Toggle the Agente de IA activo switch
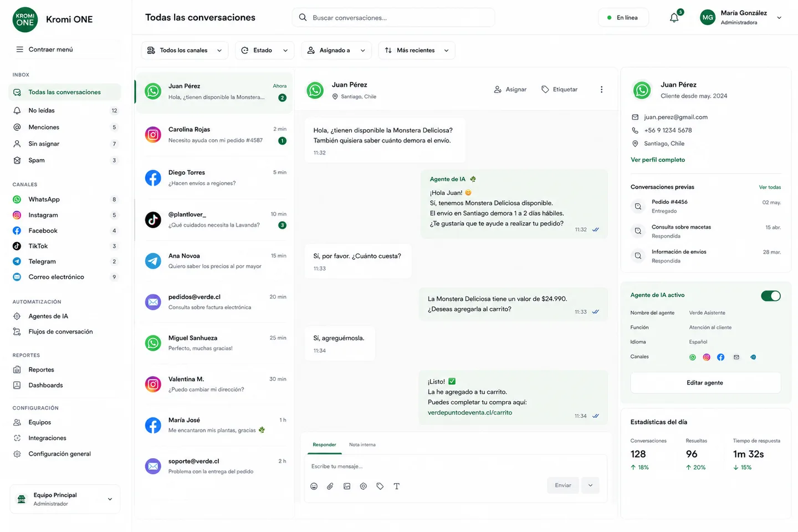Image resolution: width=798 pixels, height=532 pixels. click(x=771, y=296)
